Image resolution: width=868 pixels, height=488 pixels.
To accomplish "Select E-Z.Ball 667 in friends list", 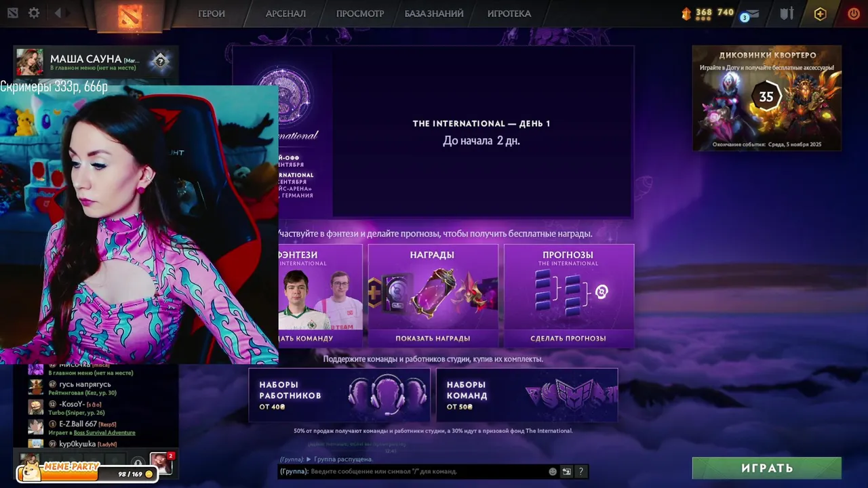I will 95,427.
